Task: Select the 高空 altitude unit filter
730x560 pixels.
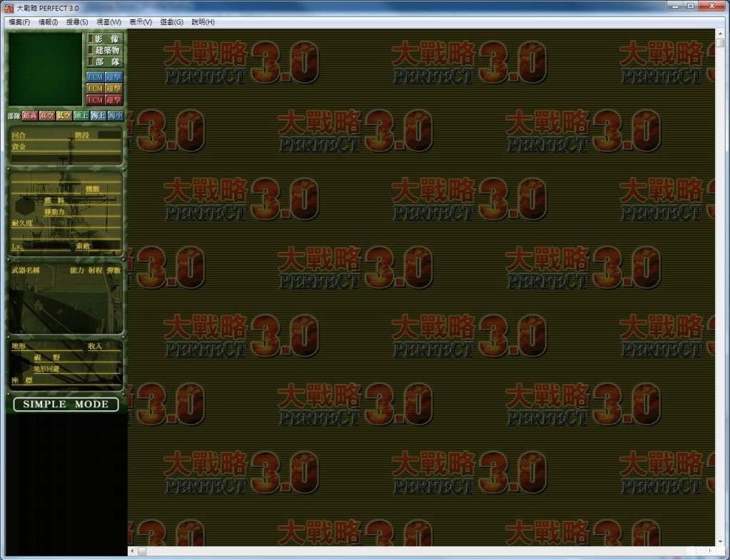Action: [47, 116]
